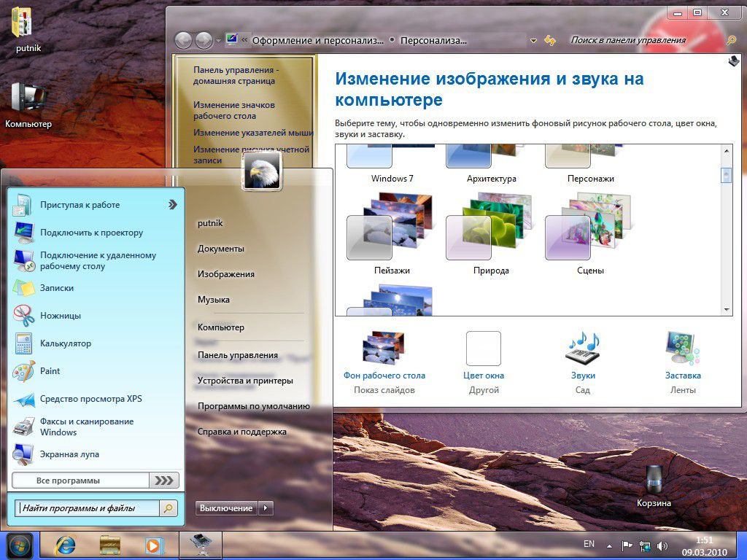The image size is (747, 560).
Task: Open the Звуки settings icon
Action: coord(581,349)
